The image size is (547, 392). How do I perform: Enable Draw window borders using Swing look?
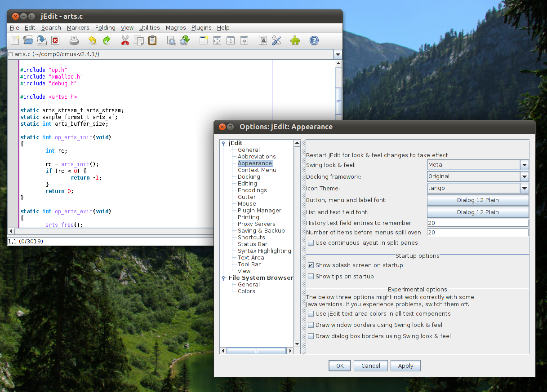[311, 325]
